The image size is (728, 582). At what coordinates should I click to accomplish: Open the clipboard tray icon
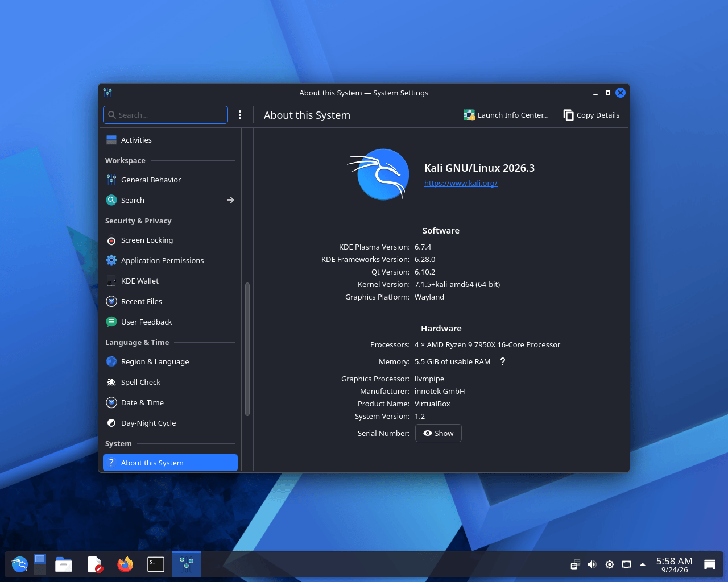(x=575, y=564)
